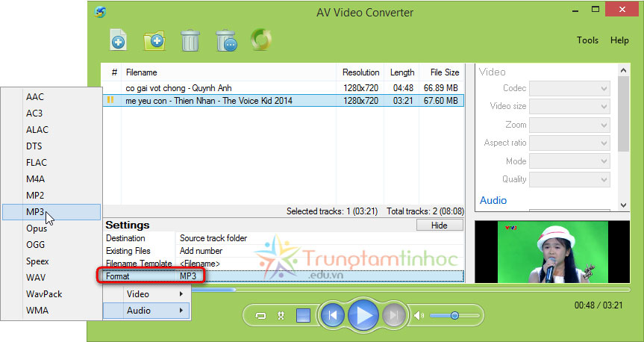Open the Help menu

619,40
